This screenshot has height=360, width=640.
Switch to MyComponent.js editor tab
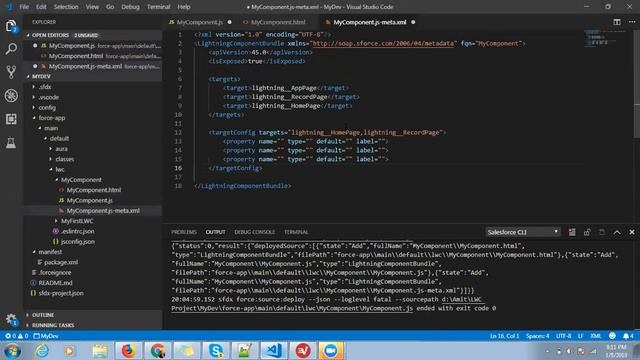click(200, 22)
